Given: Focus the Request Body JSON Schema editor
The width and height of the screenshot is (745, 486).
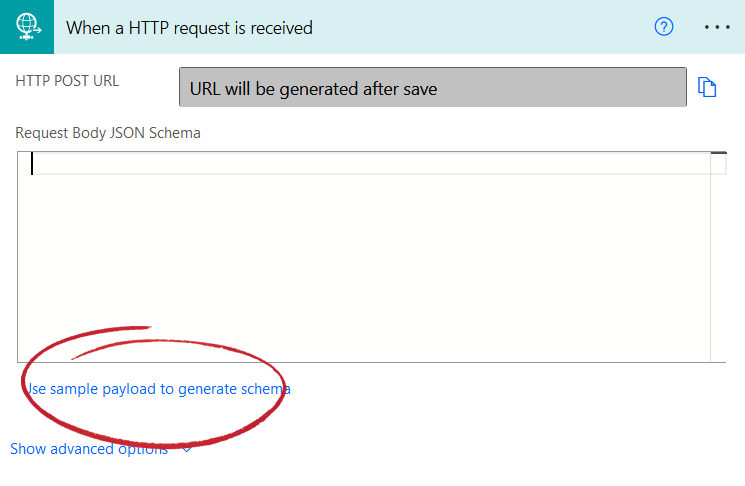Looking at the screenshot, I should (364, 257).
